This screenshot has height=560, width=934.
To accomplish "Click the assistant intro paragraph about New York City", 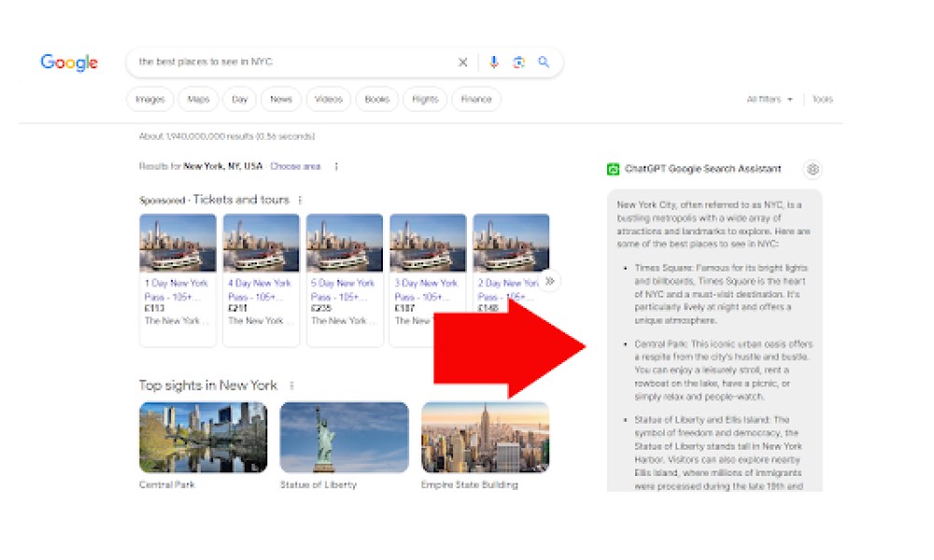I will (x=714, y=224).
